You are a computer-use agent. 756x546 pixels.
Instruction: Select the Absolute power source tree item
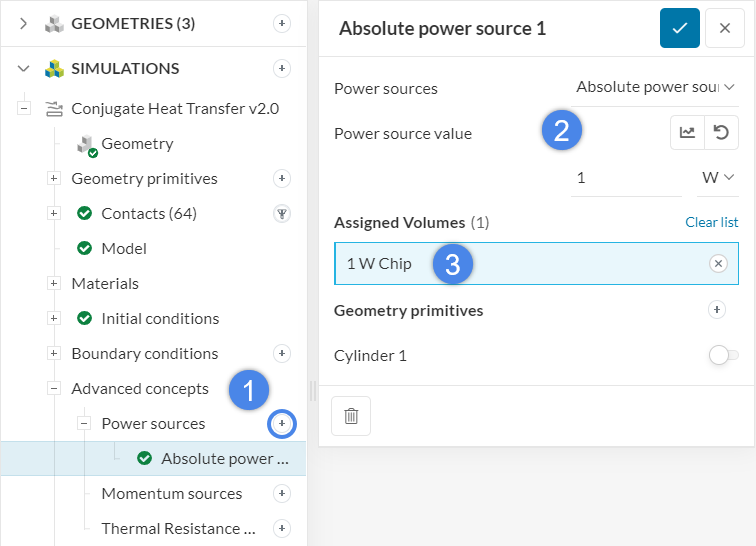tap(153, 458)
